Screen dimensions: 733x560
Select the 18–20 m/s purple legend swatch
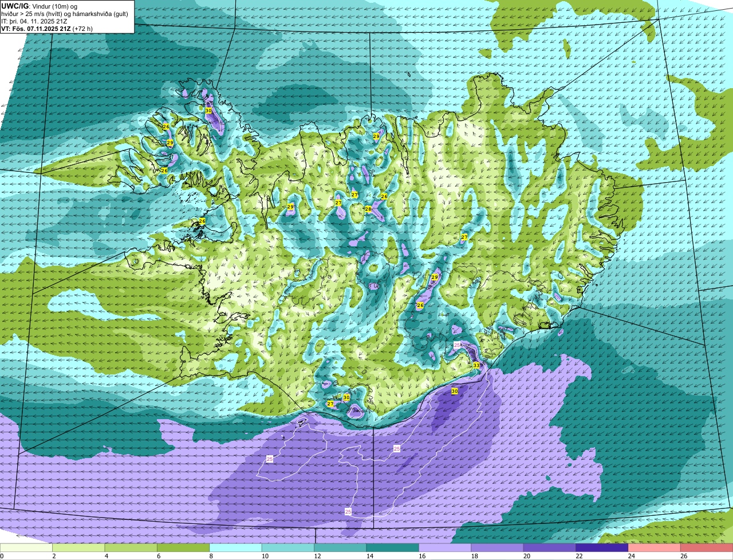(x=498, y=547)
